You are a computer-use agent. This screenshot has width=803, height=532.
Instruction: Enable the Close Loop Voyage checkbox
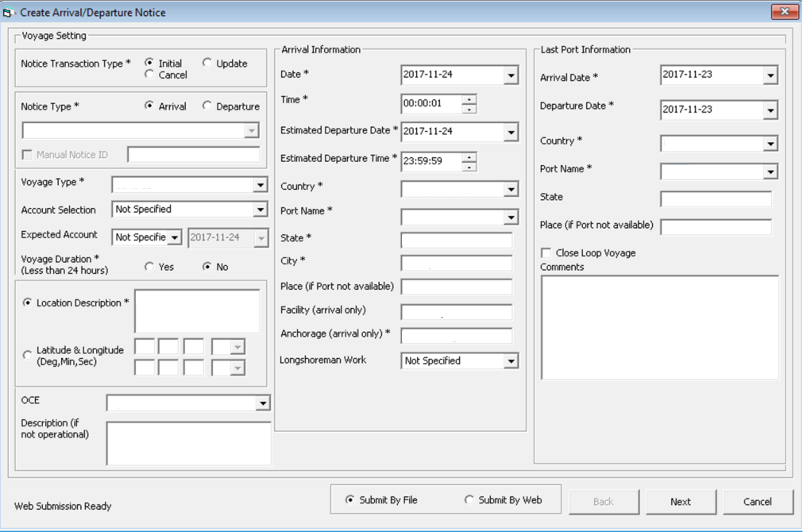547,253
